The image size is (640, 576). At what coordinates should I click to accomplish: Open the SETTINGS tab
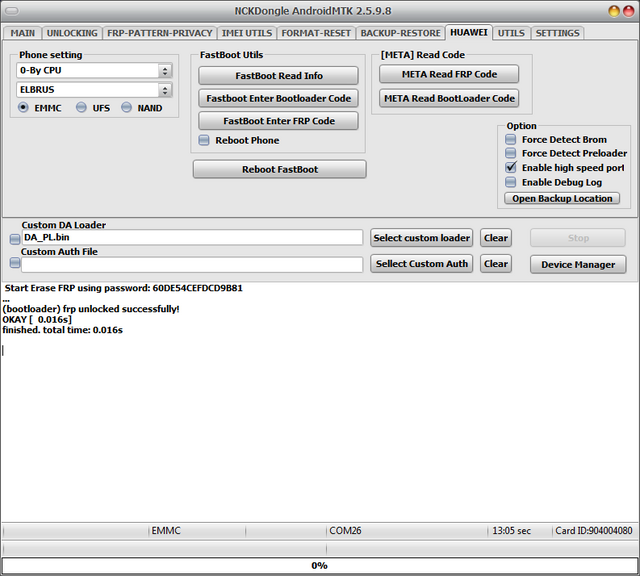point(558,33)
